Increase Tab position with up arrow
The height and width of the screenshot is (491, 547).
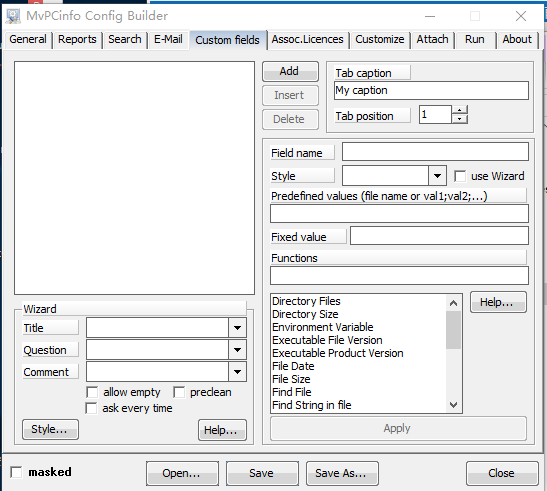tap(460, 110)
